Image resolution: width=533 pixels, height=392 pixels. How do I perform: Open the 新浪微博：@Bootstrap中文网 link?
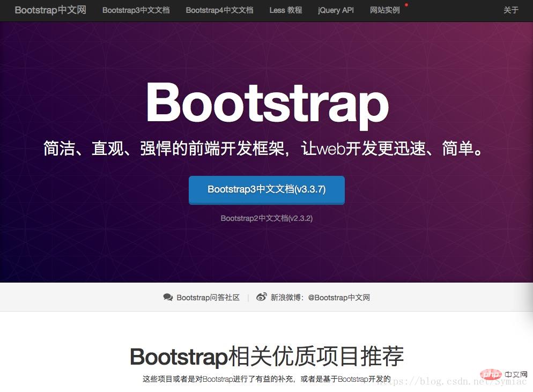[320, 298]
